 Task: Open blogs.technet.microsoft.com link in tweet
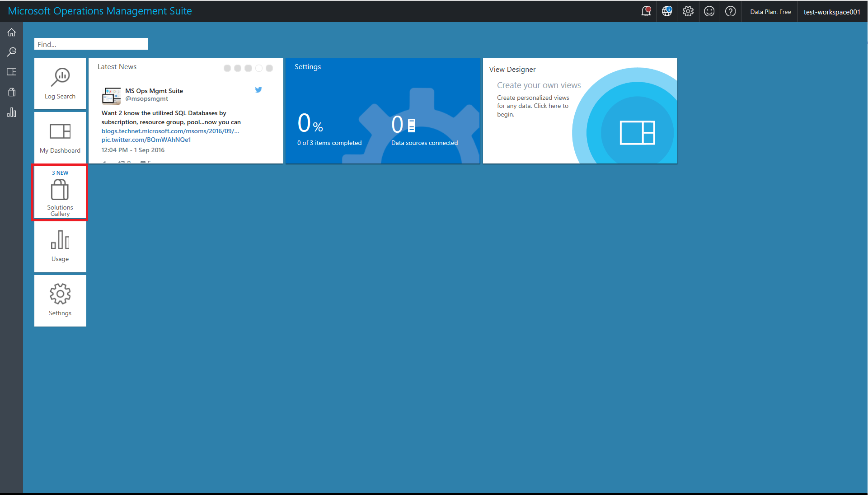coord(170,131)
